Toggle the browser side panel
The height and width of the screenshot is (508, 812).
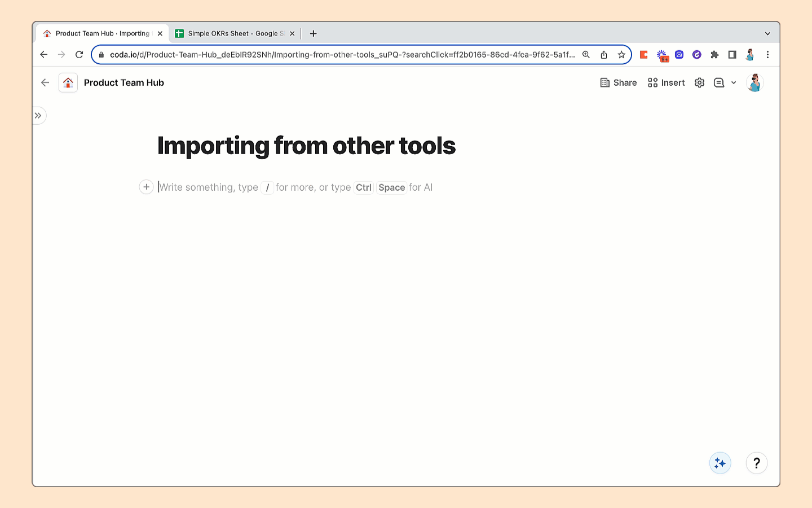[x=732, y=55]
